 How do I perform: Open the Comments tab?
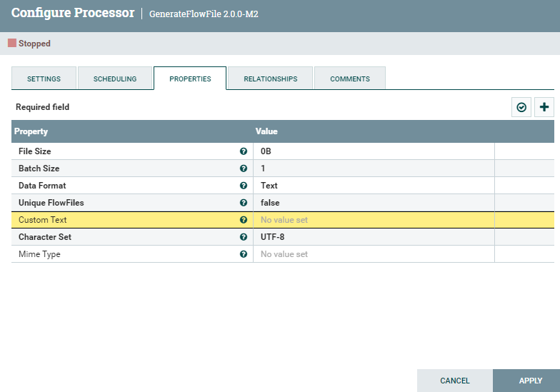(350, 79)
